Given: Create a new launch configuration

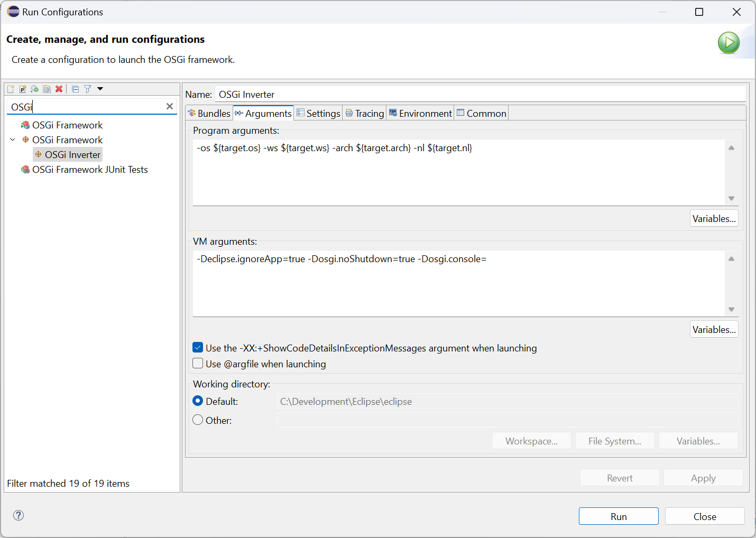Looking at the screenshot, I should click(11, 89).
